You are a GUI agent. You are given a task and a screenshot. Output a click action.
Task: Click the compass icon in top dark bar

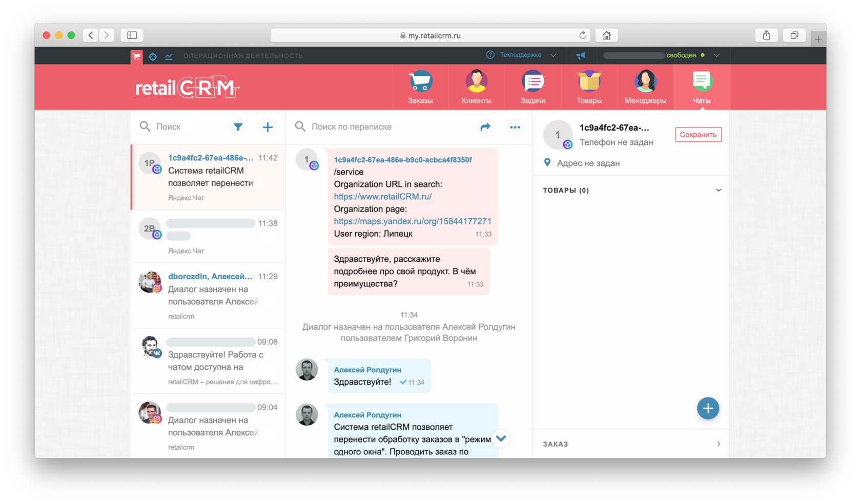click(153, 56)
